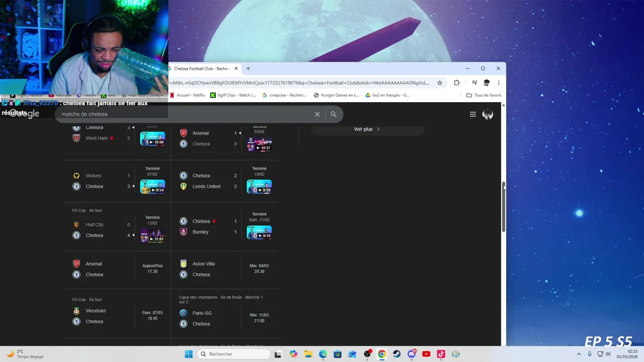
Task: Play the Hull City vs Chelsea highlights
Action: point(152,236)
